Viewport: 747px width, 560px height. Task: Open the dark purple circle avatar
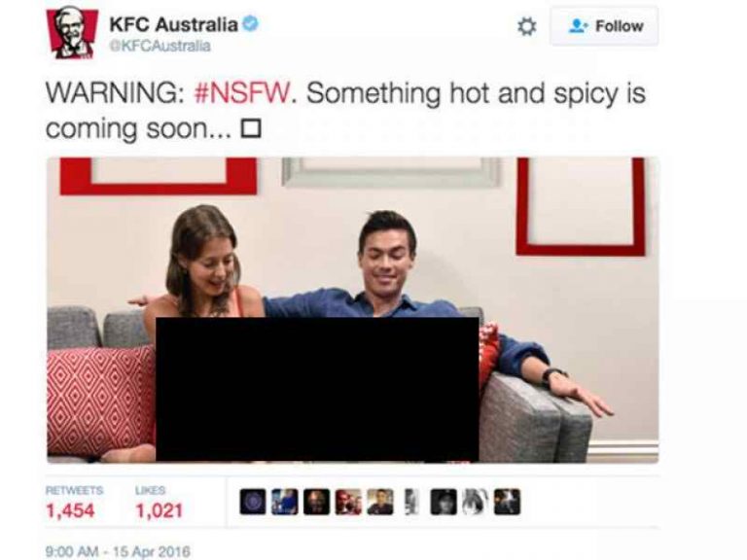point(253,502)
